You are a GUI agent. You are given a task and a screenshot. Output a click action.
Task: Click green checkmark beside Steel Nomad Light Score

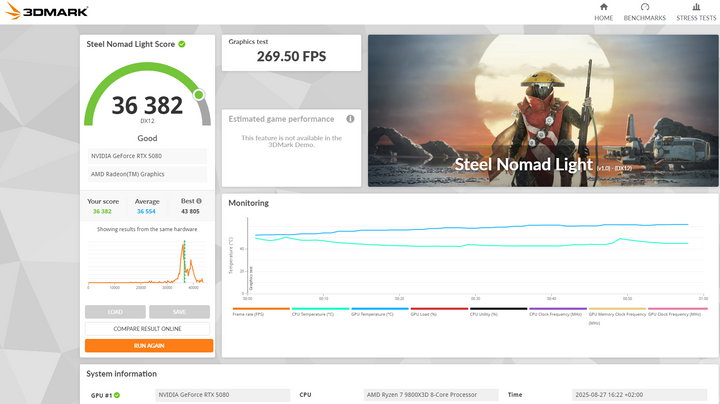[182, 44]
